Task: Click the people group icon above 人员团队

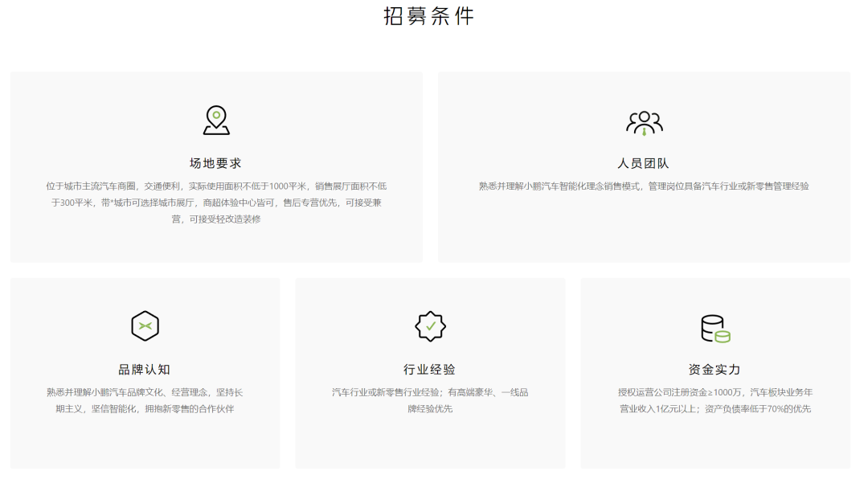Action: click(x=644, y=123)
